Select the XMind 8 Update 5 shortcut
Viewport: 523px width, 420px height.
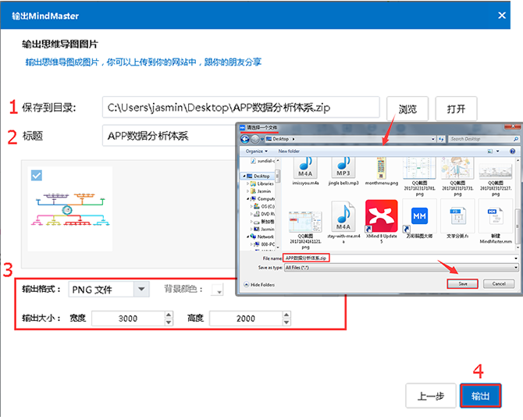click(381, 216)
